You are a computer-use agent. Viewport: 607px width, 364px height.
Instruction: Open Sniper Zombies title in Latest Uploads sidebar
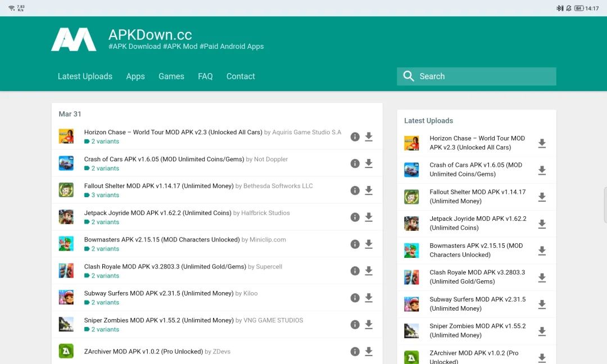click(x=478, y=331)
